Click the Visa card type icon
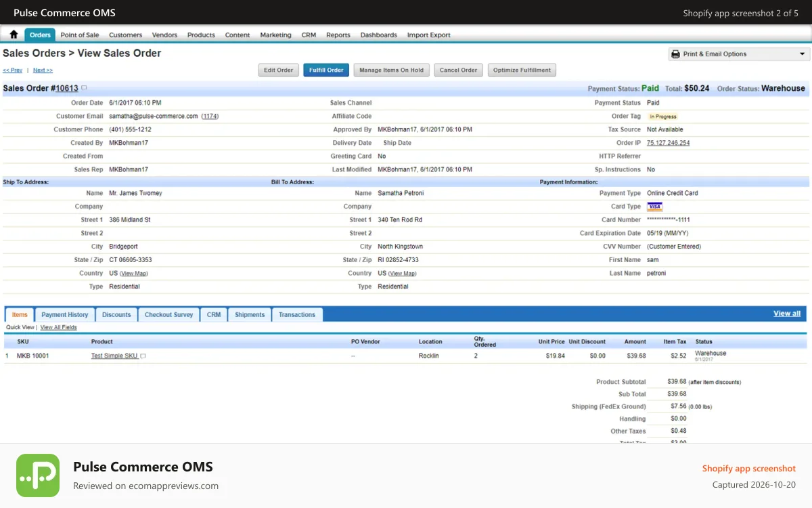 [x=654, y=207]
